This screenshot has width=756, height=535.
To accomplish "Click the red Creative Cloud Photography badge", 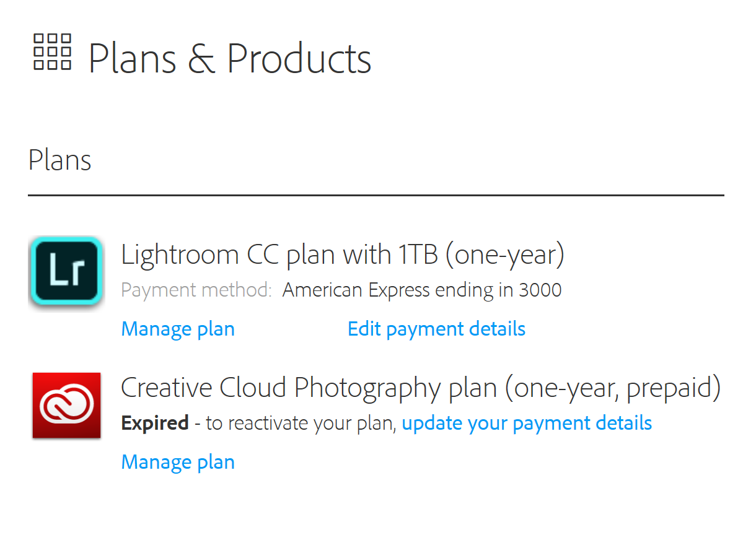I will [66, 405].
